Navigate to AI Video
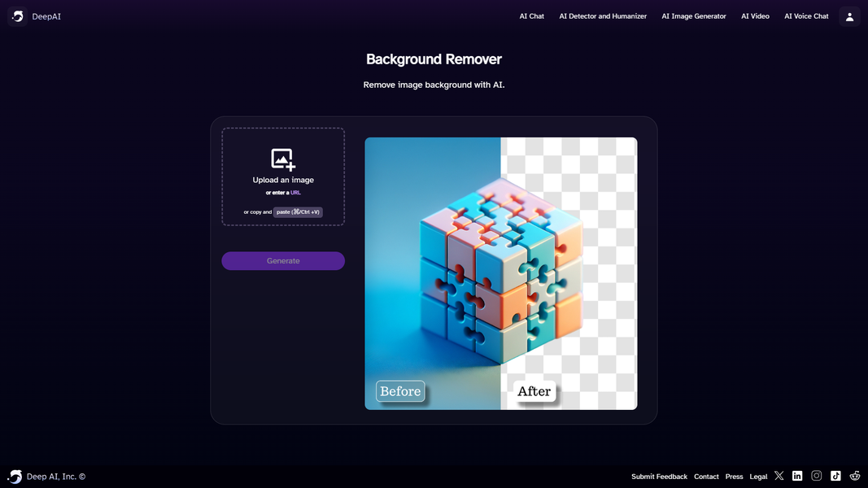Image resolution: width=868 pixels, height=488 pixels. 755,16
